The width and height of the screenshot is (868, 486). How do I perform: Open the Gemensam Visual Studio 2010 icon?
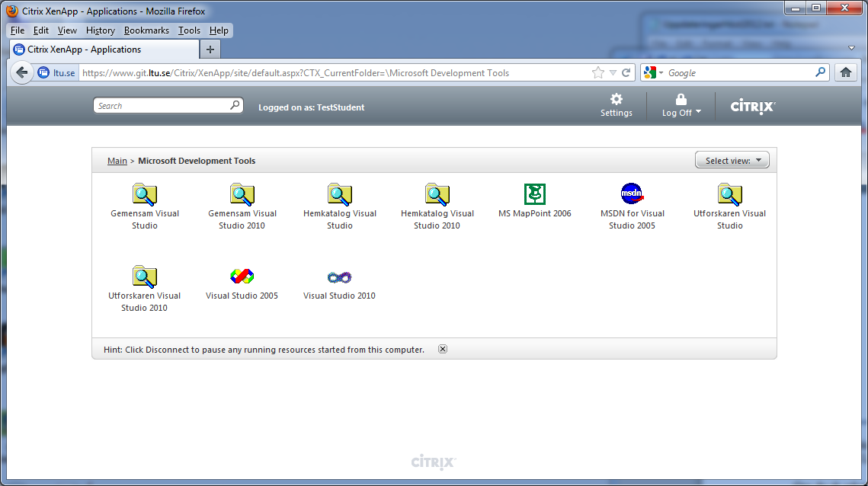pos(242,194)
